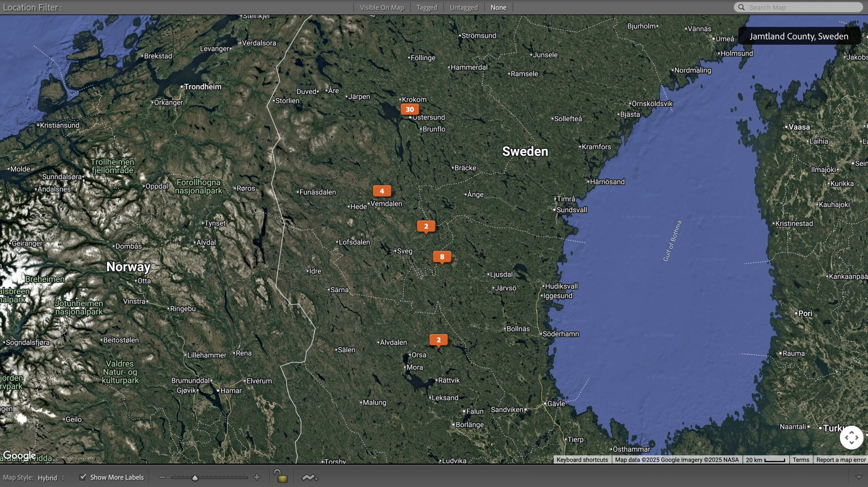Select the Untagged location filter
This screenshot has width=868, height=487.
pos(463,7)
